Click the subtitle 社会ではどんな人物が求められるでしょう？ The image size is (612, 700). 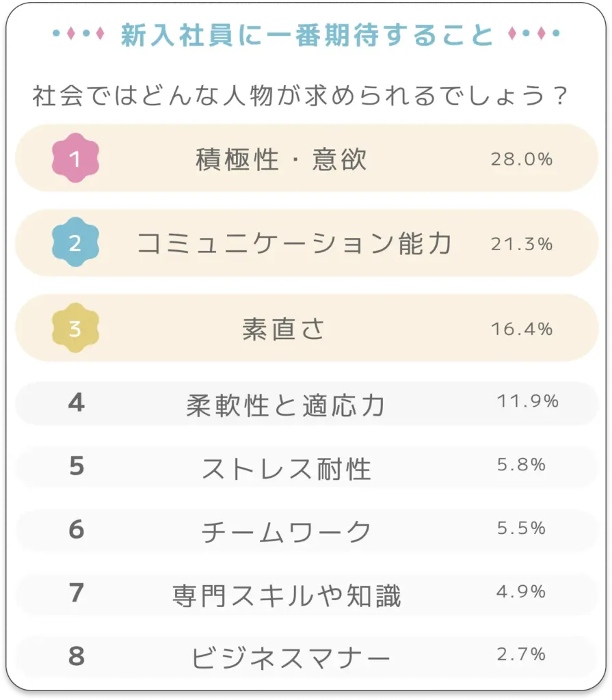(301, 96)
